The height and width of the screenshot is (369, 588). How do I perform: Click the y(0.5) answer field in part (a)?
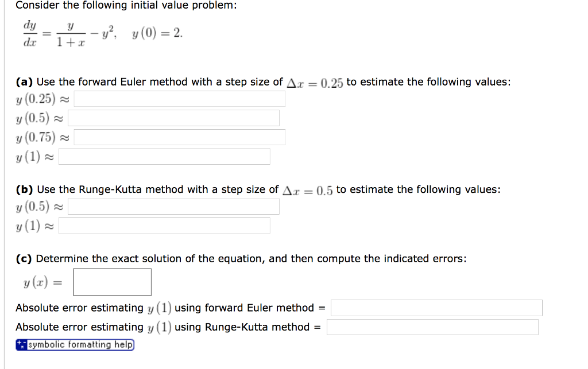172,118
